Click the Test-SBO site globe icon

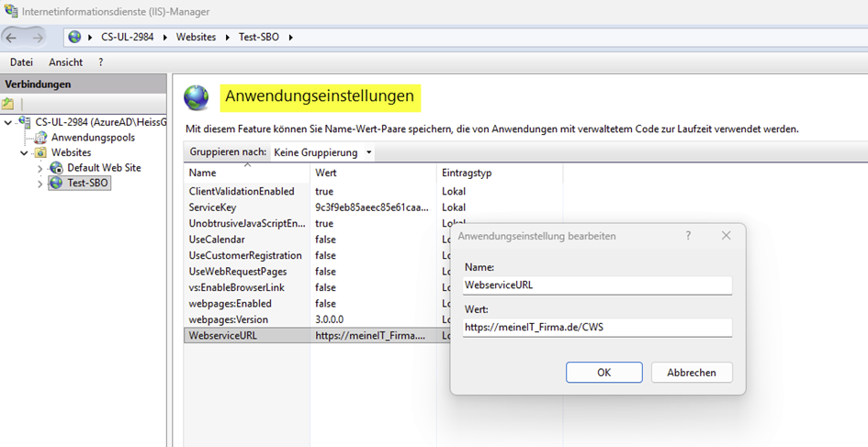coord(56,184)
